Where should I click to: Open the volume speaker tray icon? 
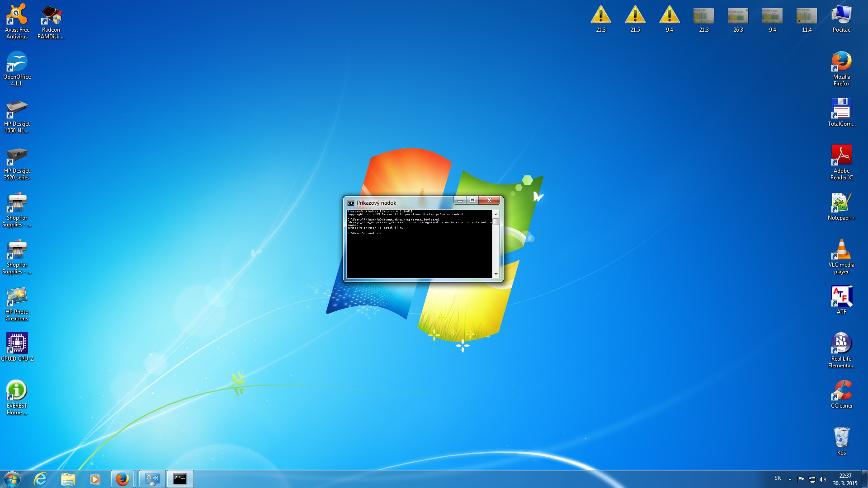pos(822,479)
